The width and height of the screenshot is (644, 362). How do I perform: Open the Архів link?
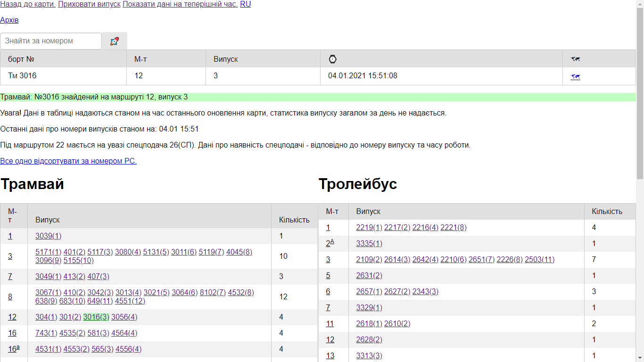[x=9, y=20]
